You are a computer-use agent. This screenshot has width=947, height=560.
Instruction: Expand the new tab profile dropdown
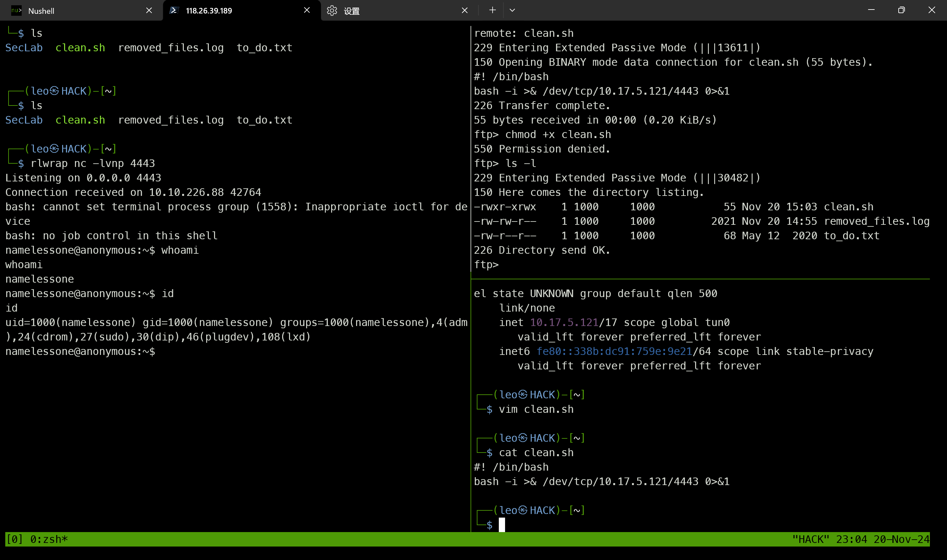point(512,10)
